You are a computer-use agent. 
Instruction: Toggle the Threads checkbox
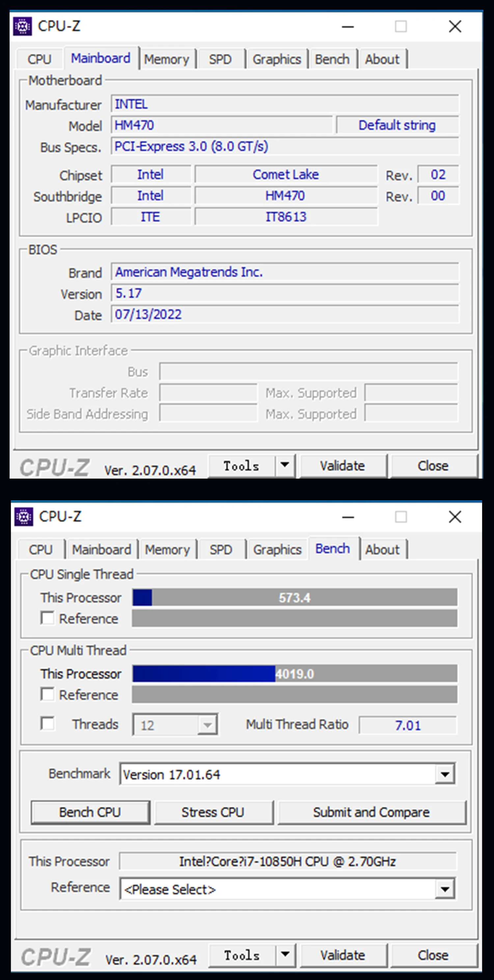point(47,724)
